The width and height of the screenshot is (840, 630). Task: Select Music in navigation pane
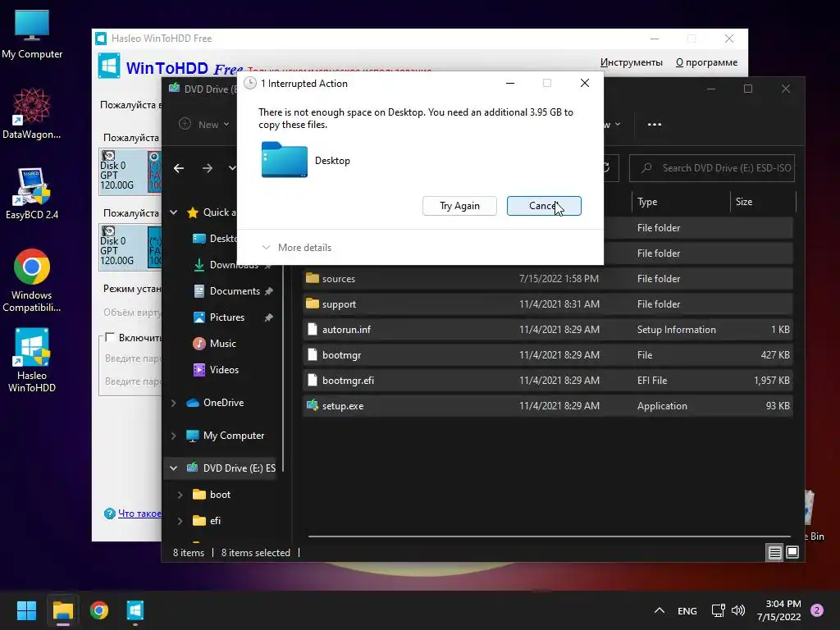pyautogui.click(x=215, y=344)
